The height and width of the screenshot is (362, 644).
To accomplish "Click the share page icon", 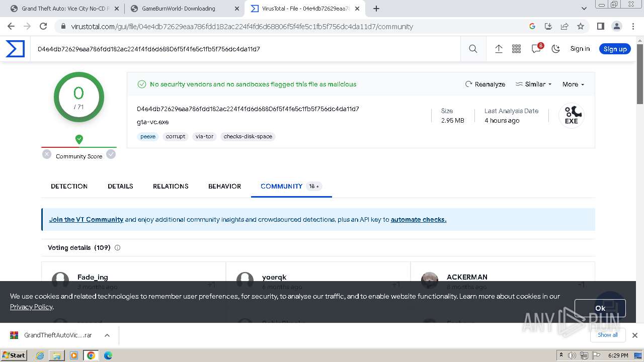I will point(565,26).
